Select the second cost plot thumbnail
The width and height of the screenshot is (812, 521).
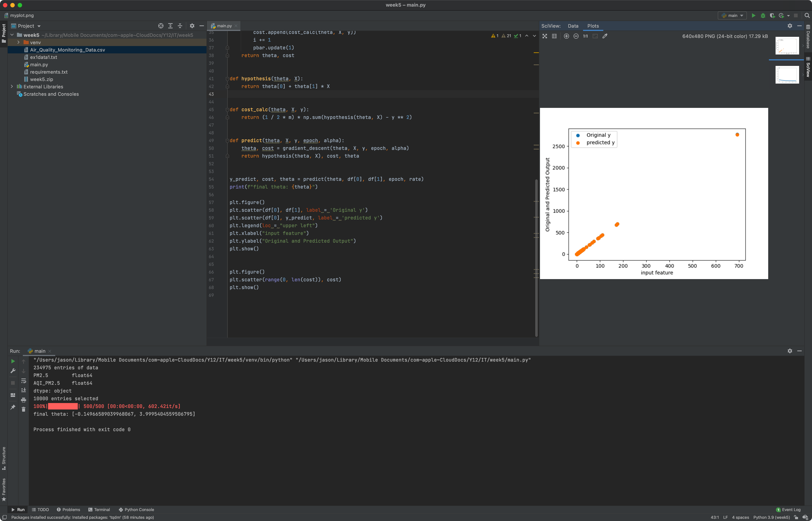tap(787, 75)
